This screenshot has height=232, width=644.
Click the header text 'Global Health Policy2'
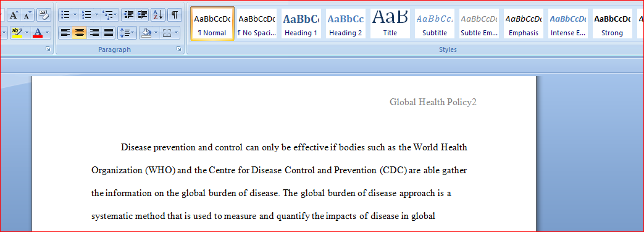click(x=433, y=102)
